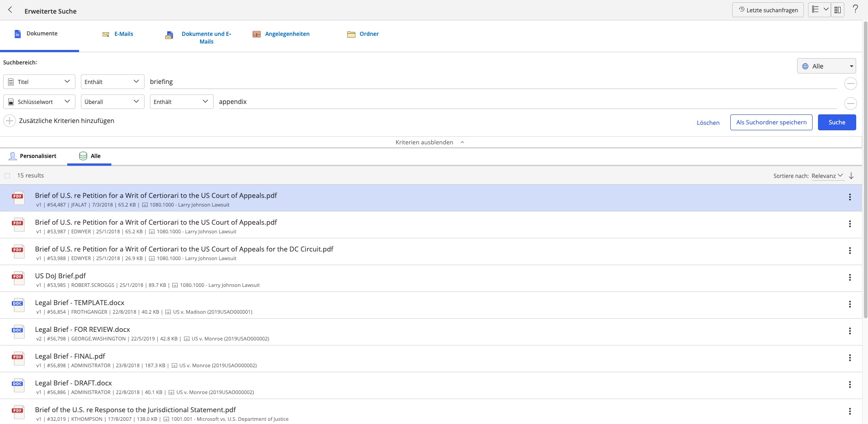868x424 pixels.
Task: Open more options for the Jurisdictional Statement brief
Action: pos(849,411)
